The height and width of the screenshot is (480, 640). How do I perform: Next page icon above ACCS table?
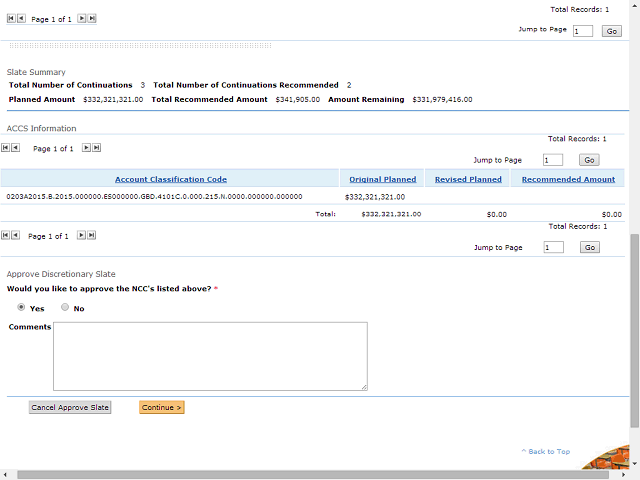point(86,148)
